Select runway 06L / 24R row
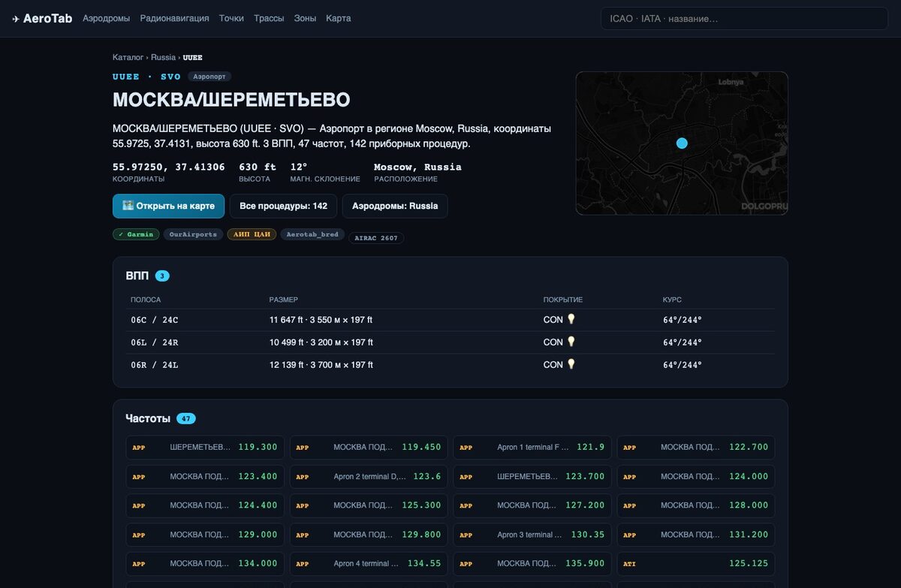The height and width of the screenshot is (588, 901). tap(450, 342)
